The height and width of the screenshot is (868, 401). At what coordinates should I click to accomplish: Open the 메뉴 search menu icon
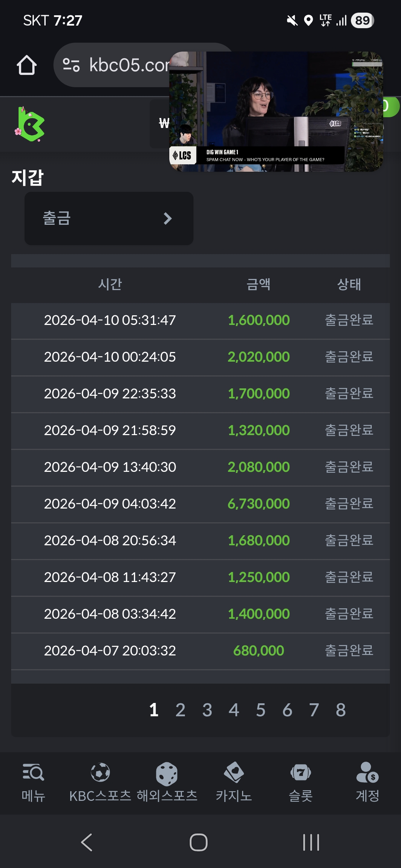tap(33, 773)
